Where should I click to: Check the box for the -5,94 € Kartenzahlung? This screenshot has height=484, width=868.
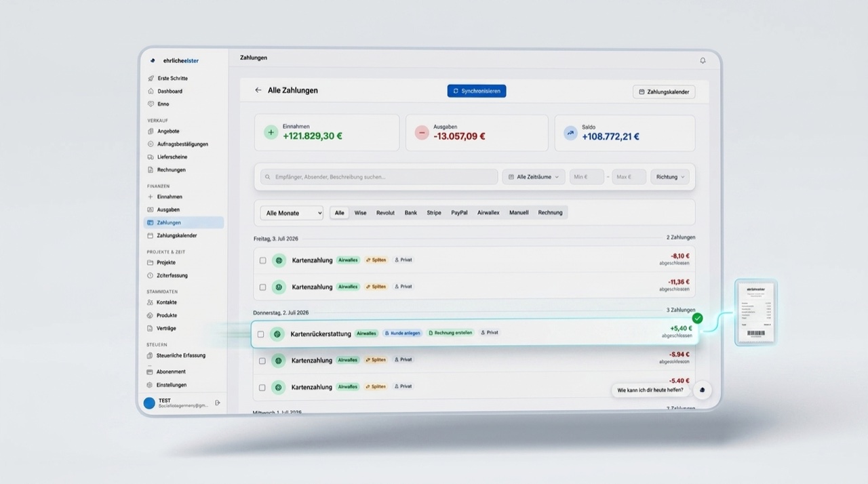263,361
